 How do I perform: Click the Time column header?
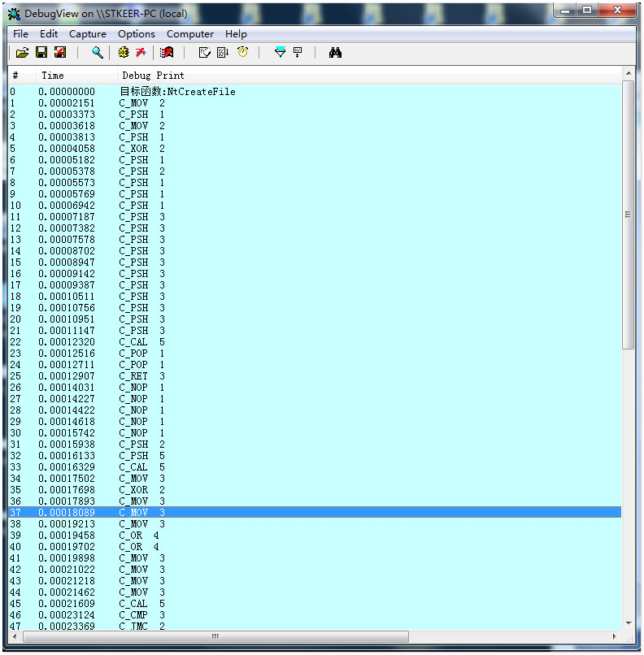point(52,76)
